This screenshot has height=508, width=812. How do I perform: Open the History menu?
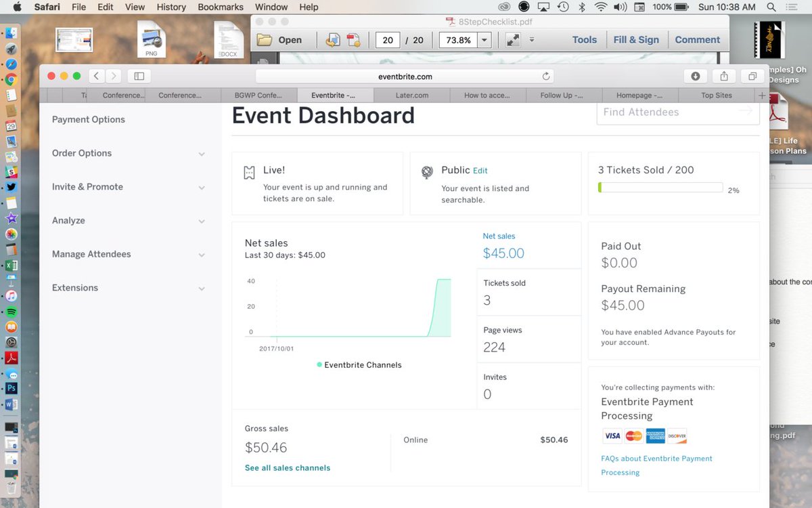(x=171, y=7)
